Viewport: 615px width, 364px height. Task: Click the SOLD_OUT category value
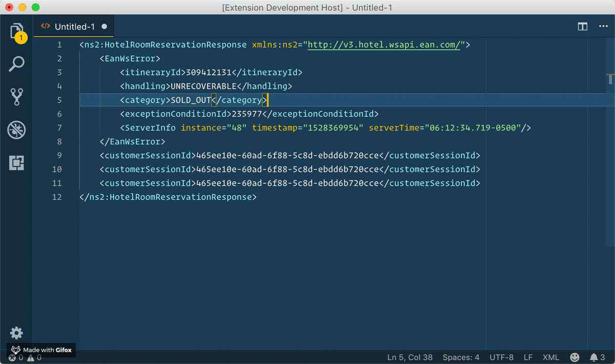[x=191, y=100]
